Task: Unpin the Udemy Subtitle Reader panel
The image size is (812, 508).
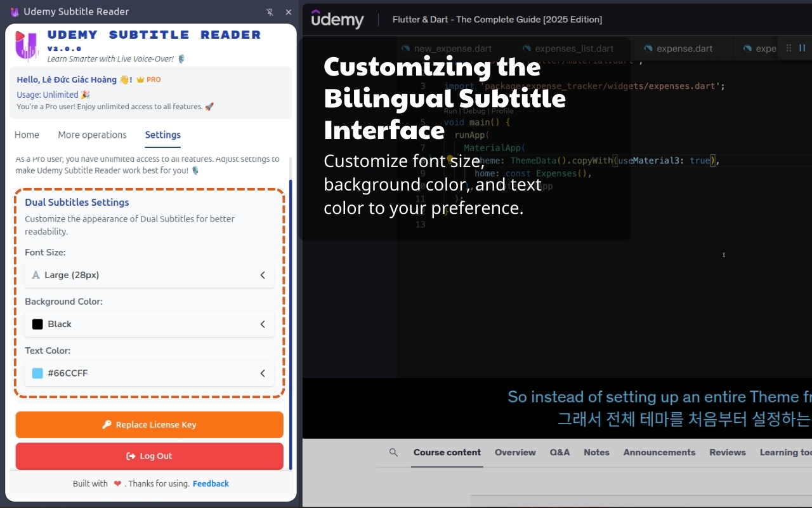Action: pos(270,12)
